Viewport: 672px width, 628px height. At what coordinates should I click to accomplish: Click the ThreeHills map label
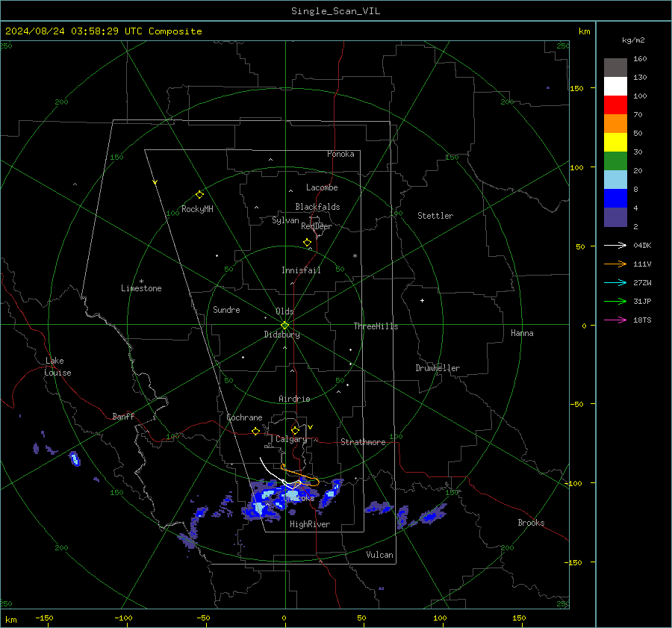click(x=376, y=326)
